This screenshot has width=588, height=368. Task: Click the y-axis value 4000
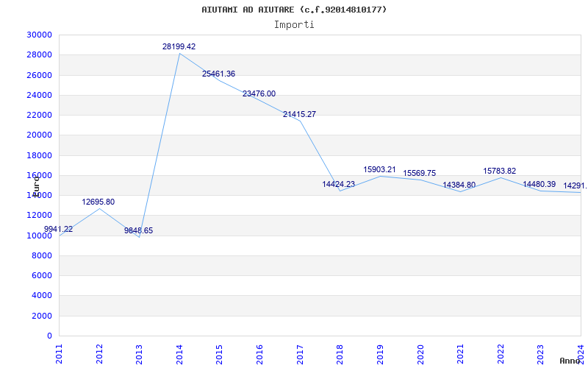pyautogui.click(x=41, y=296)
